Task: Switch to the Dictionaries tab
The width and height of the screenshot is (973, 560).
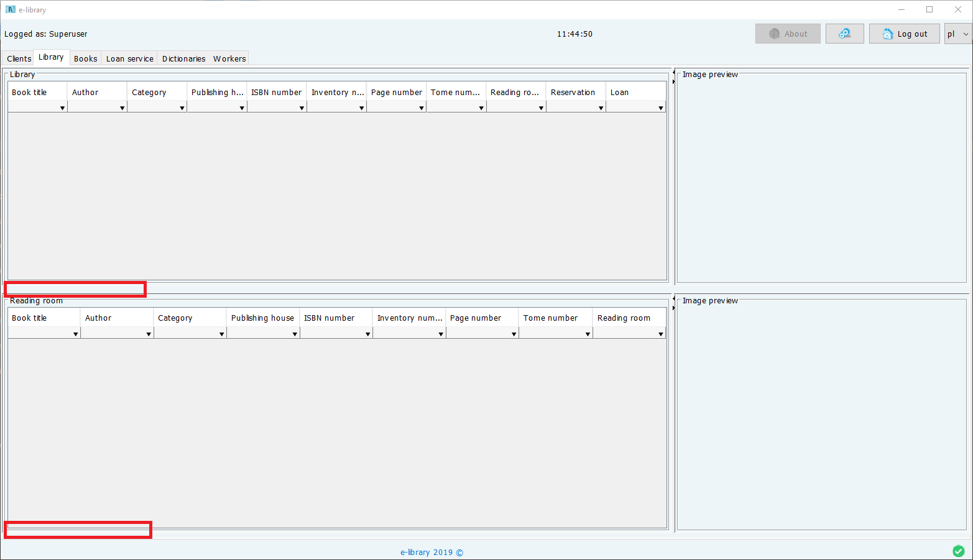Action: 183,58
